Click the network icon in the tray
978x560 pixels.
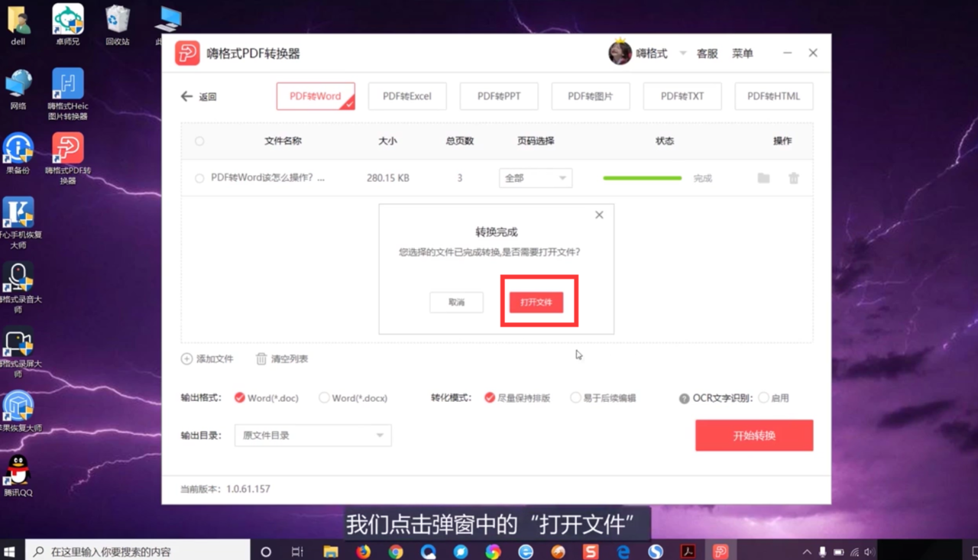[x=854, y=552]
